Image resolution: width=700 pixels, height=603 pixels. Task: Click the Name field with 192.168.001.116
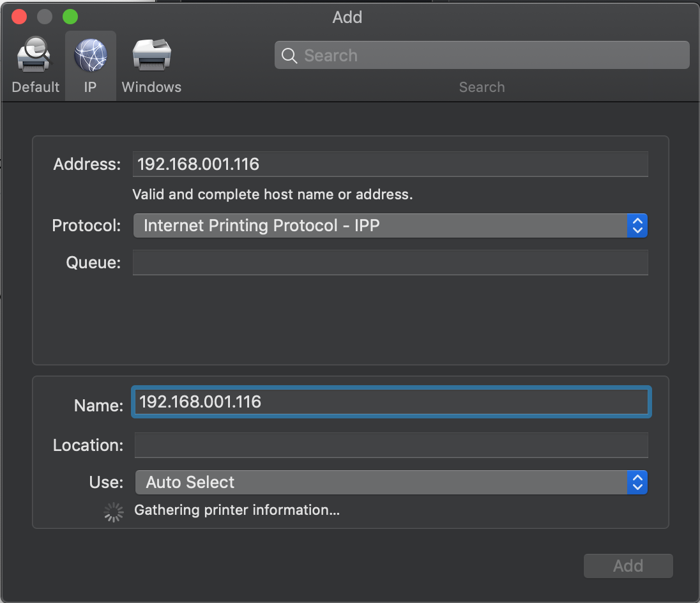391,402
